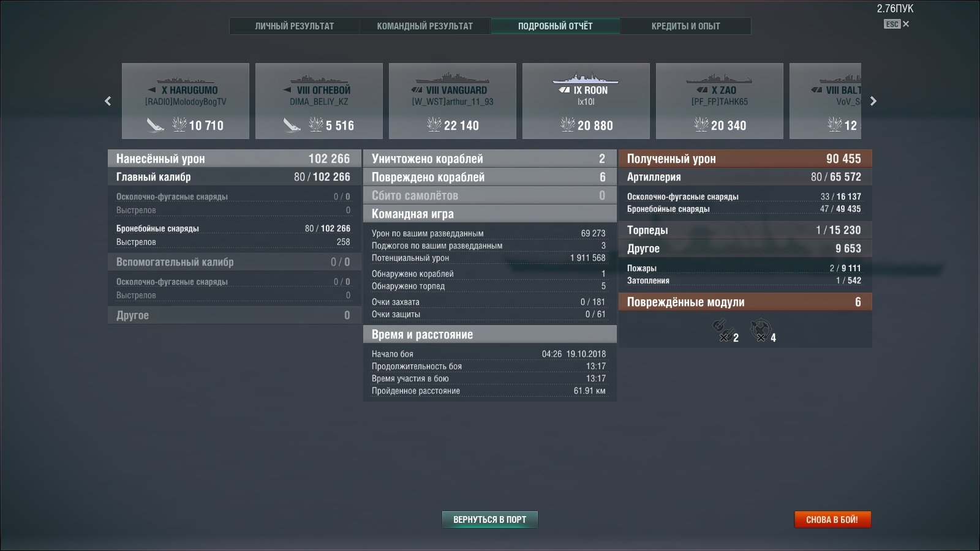Click the destroyed anti-aircraft mounts icon
980x551 pixels.
pyautogui.click(x=759, y=331)
